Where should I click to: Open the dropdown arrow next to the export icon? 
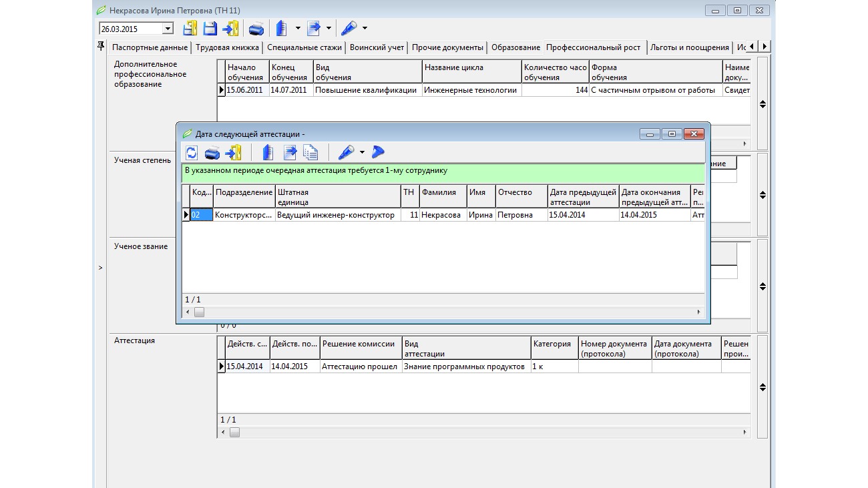click(329, 29)
